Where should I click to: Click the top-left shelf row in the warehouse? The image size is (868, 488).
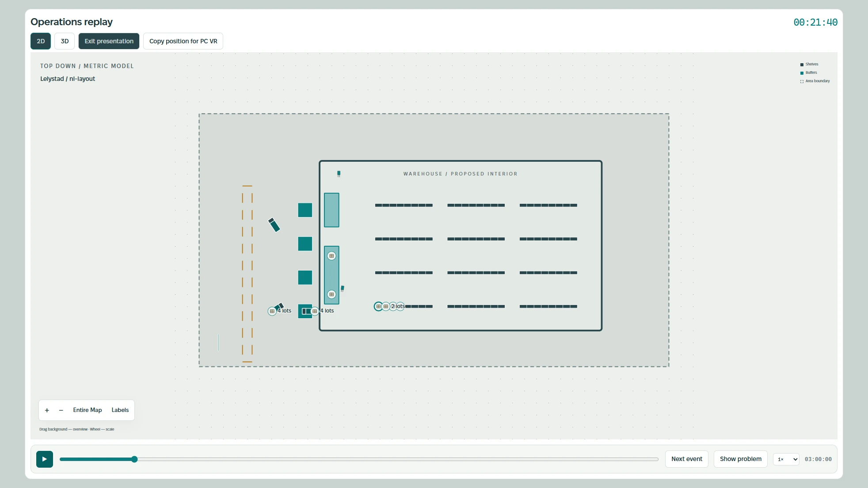[x=404, y=205]
